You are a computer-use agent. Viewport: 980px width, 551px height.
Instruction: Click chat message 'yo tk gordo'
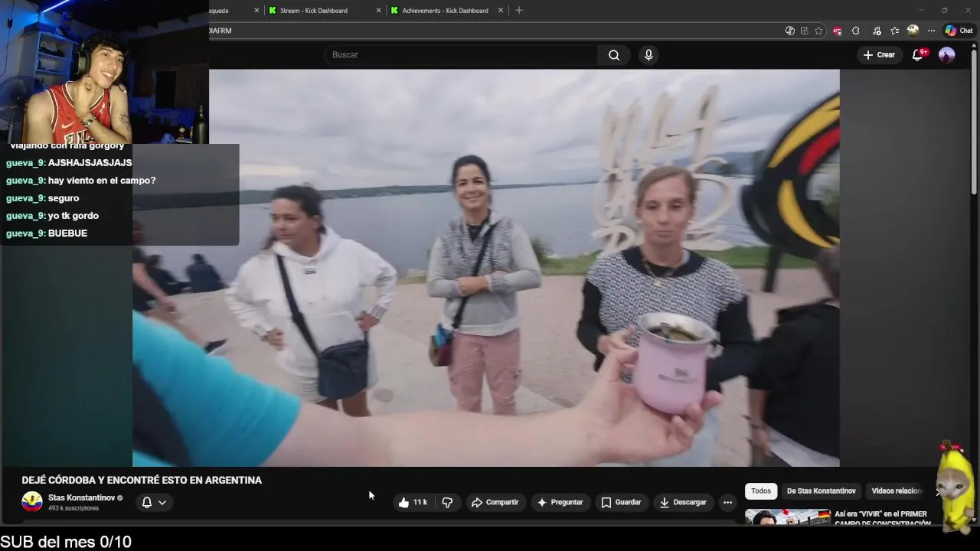click(x=73, y=216)
